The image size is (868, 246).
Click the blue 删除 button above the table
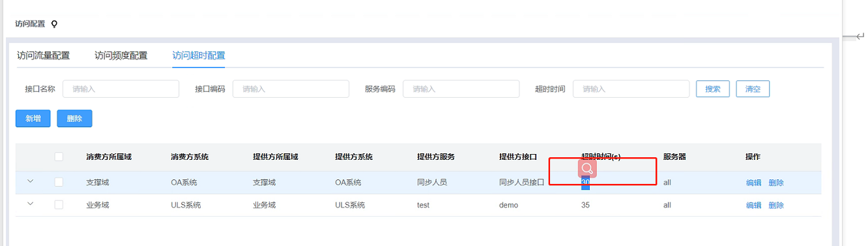(74, 118)
